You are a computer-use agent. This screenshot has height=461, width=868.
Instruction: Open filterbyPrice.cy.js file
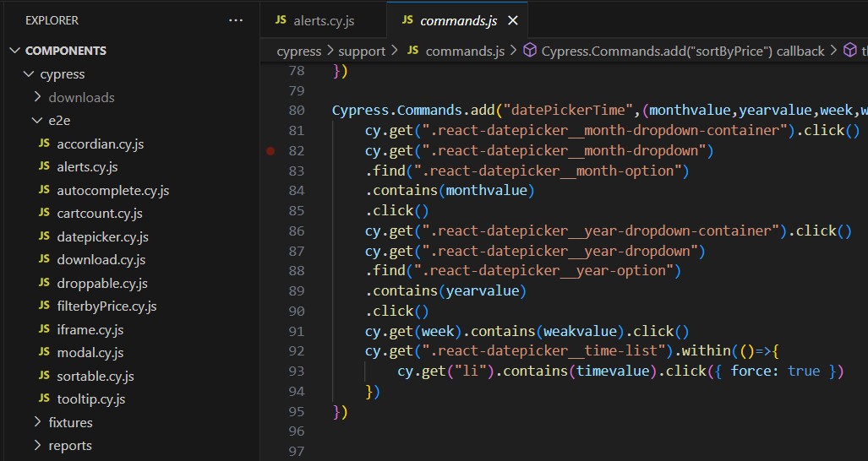(x=106, y=306)
